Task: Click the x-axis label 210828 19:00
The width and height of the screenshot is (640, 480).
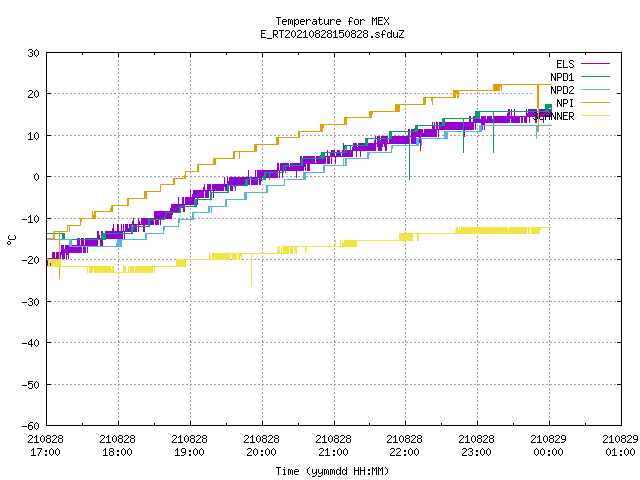Action: [x=189, y=446]
